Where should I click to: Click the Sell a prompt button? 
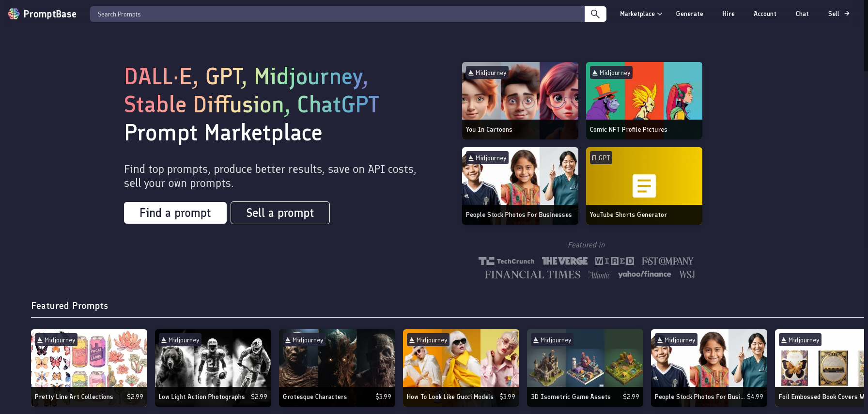280,213
